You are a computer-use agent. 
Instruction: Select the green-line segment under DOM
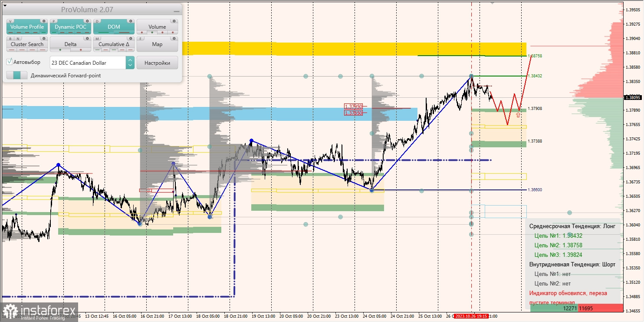[105, 32]
